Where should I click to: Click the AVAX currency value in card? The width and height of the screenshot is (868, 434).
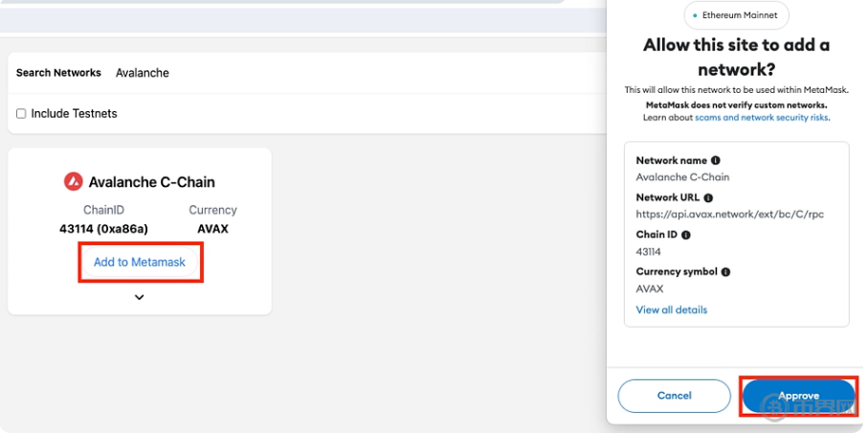coord(212,229)
